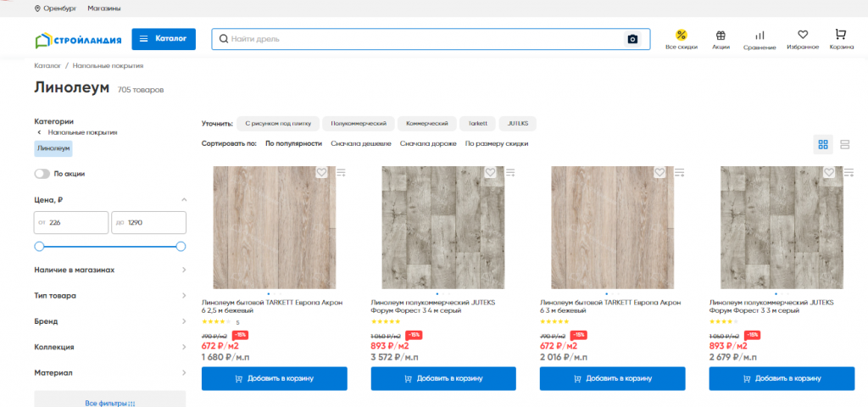Screen dimensions: 868x407
Task: Open Все фильтры button
Action: [110, 400]
